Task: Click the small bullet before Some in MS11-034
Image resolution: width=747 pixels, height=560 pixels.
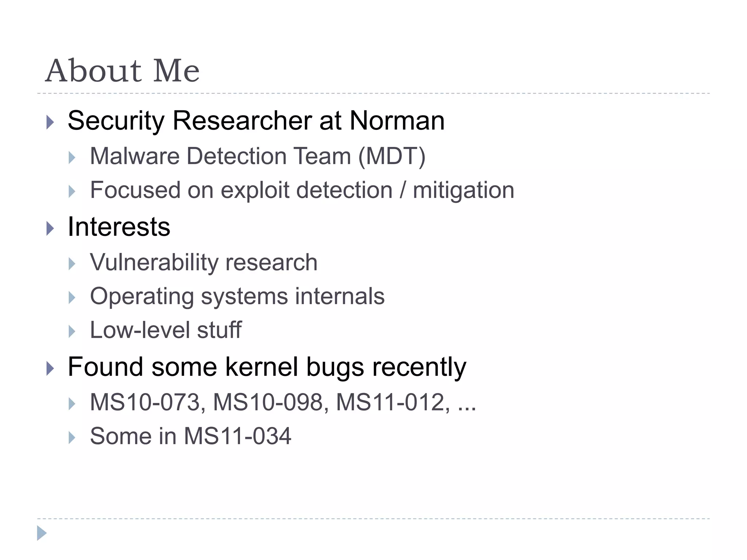Action: coord(72,437)
